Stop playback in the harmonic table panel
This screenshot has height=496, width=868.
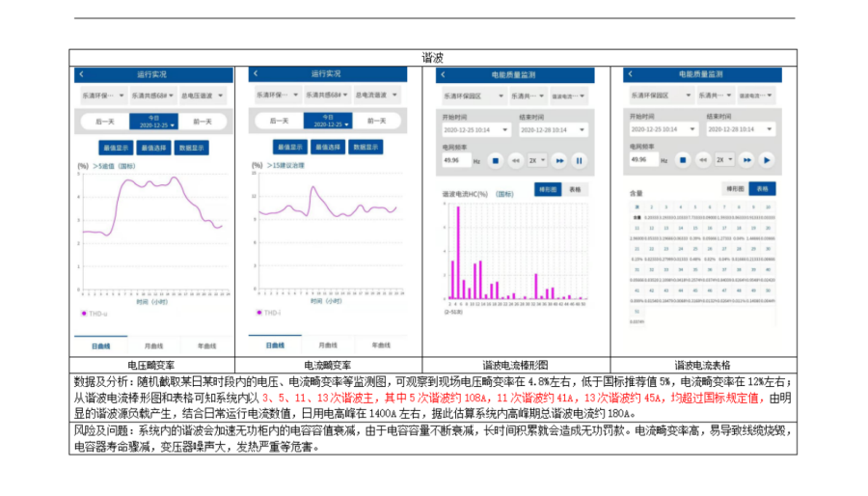(680, 159)
